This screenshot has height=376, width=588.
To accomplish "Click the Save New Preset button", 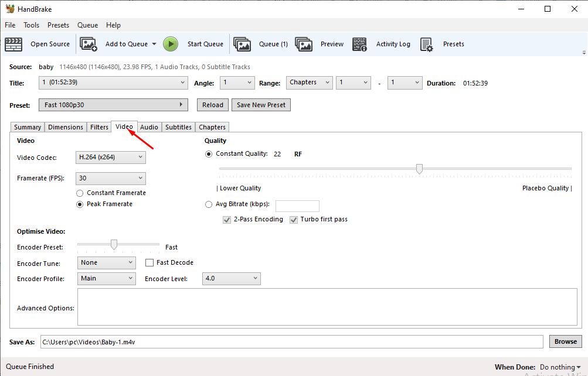I will coord(261,105).
